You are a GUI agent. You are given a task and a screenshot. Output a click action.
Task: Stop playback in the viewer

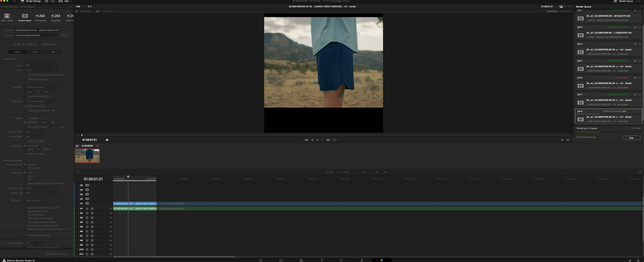317,140
